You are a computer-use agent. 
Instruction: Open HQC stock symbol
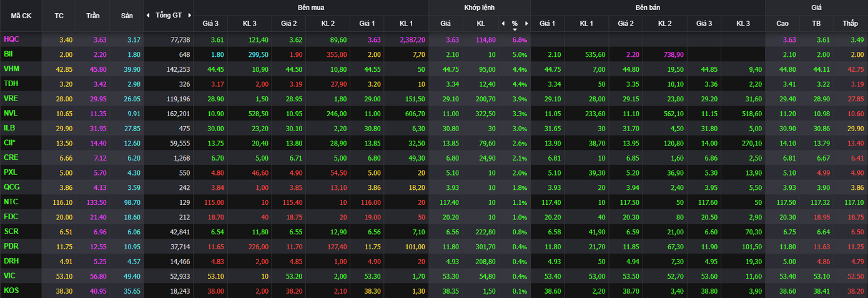pyautogui.click(x=11, y=39)
